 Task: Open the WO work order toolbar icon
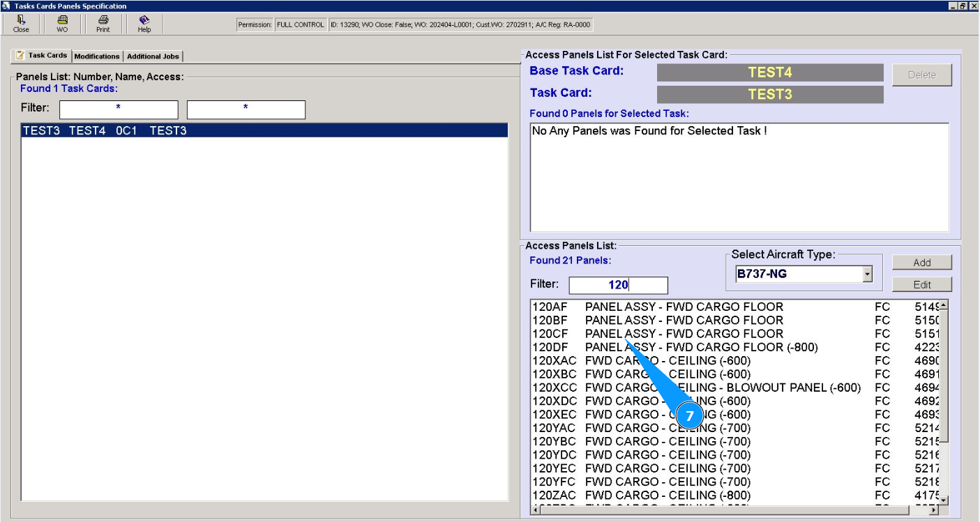click(62, 24)
